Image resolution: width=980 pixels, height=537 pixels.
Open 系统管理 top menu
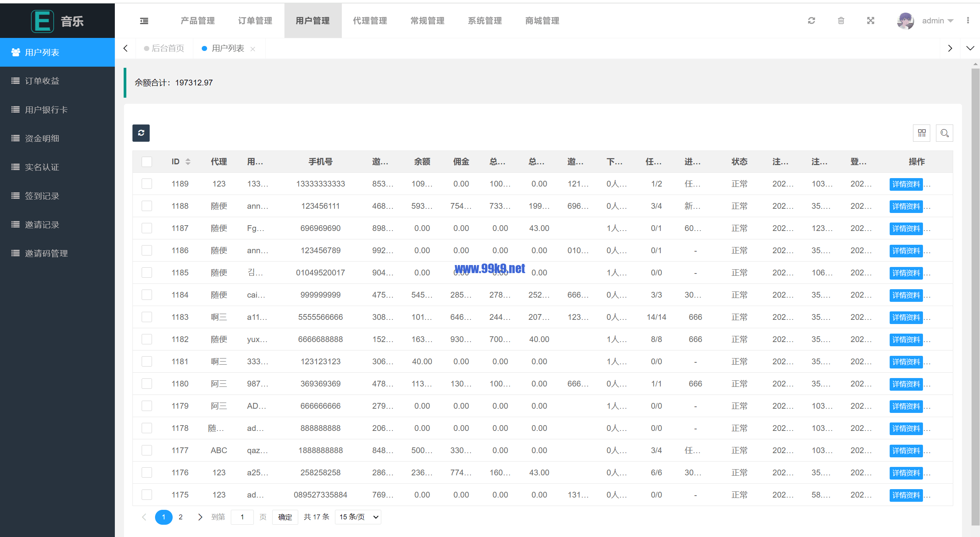(485, 21)
